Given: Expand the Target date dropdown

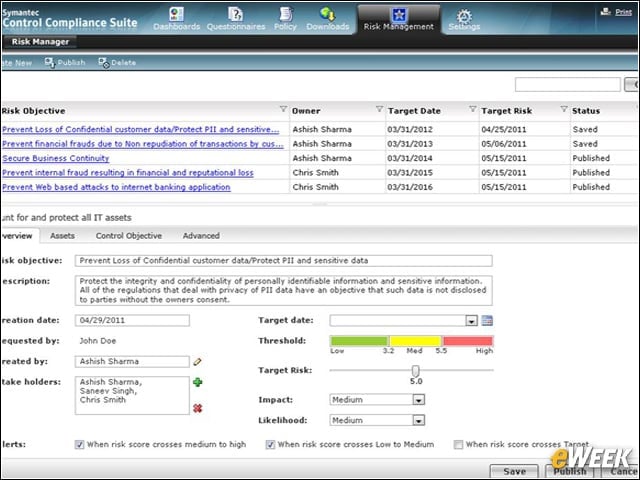Looking at the screenshot, I should pyautogui.click(x=471, y=321).
